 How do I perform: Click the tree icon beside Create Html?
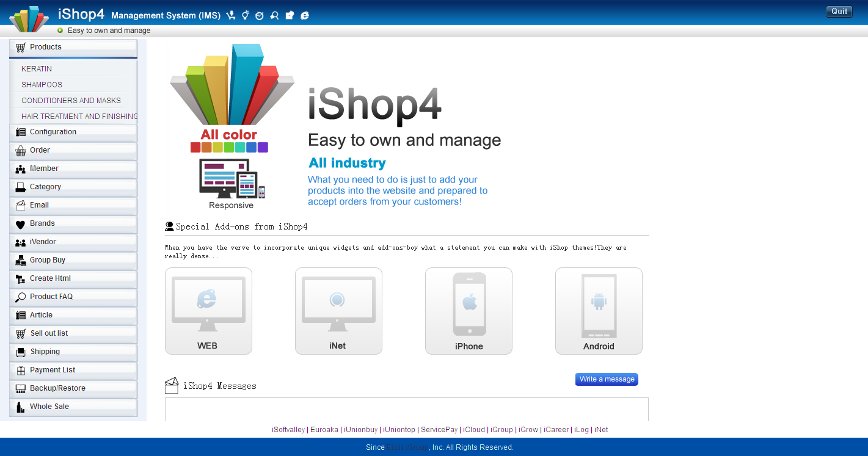tap(21, 279)
